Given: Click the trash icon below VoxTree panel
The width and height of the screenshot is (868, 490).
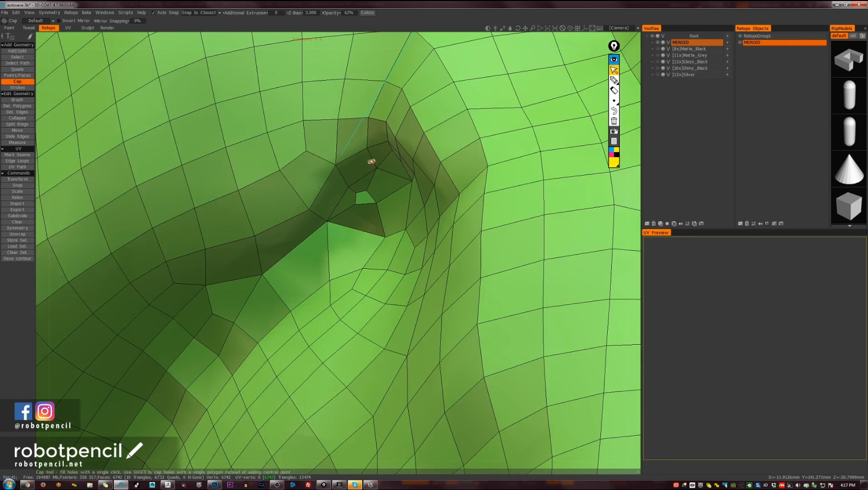Looking at the screenshot, I should pos(654,224).
